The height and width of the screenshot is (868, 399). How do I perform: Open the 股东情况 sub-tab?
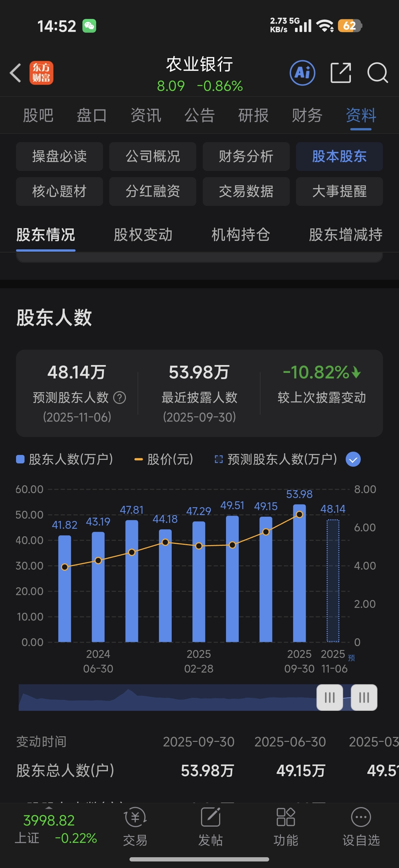tap(46, 235)
